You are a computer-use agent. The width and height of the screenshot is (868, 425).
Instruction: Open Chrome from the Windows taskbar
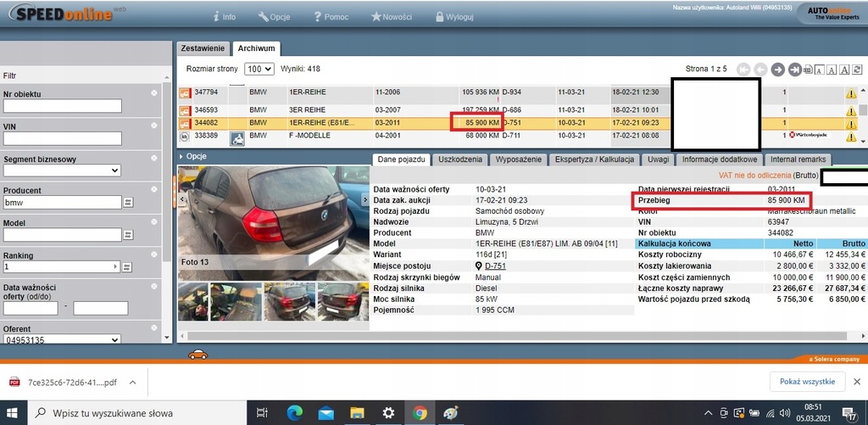click(x=420, y=413)
